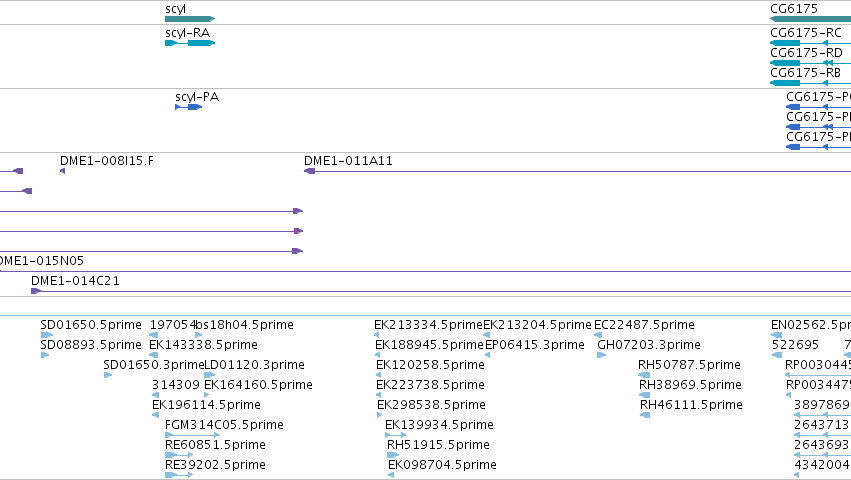Screen dimensions: 851x480
Task: Click the CG6175-RC transcript glyph
Action: (x=810, y=43)
